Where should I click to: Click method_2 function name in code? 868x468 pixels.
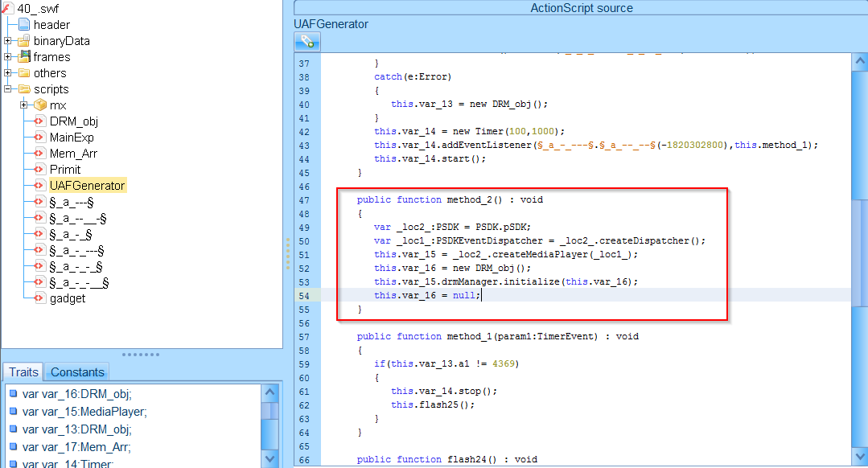coord(470,199)
